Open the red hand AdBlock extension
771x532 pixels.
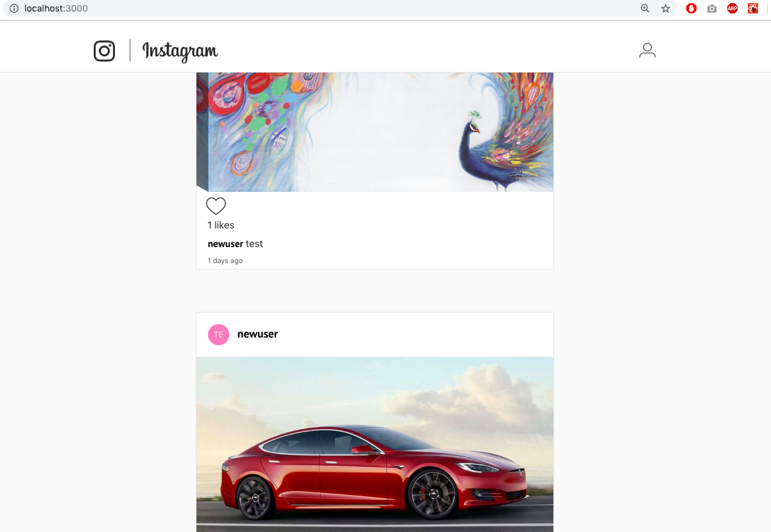click(x=691, y=8)
